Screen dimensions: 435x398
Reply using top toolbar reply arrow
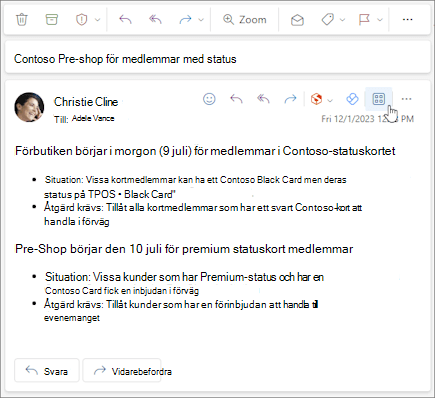[x=125, y=20]
